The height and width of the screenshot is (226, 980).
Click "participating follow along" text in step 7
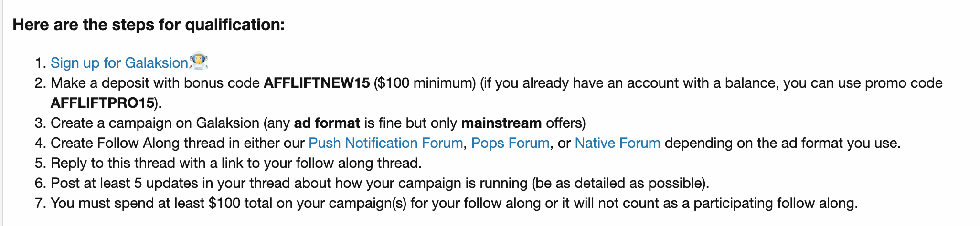[x=775, y=203]
